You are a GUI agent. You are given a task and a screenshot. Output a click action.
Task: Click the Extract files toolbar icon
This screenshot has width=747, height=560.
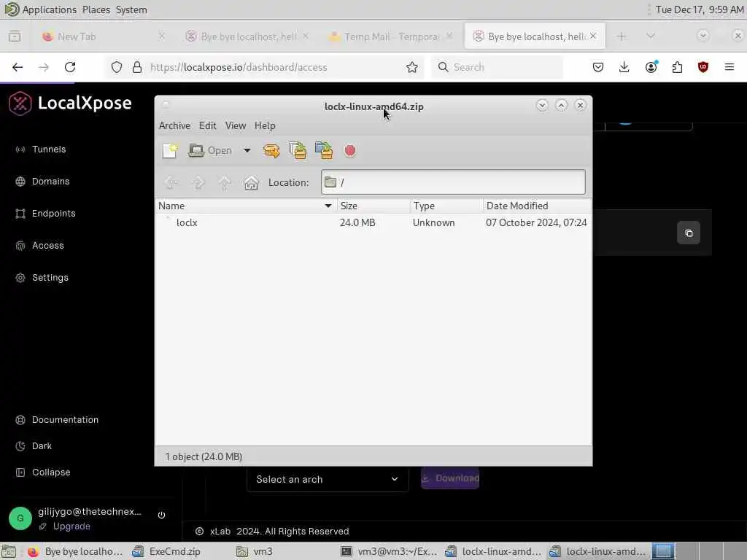[271, 150]
